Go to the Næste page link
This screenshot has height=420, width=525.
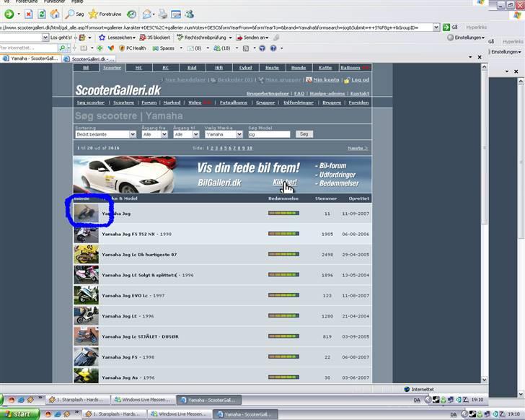[358, 148]
